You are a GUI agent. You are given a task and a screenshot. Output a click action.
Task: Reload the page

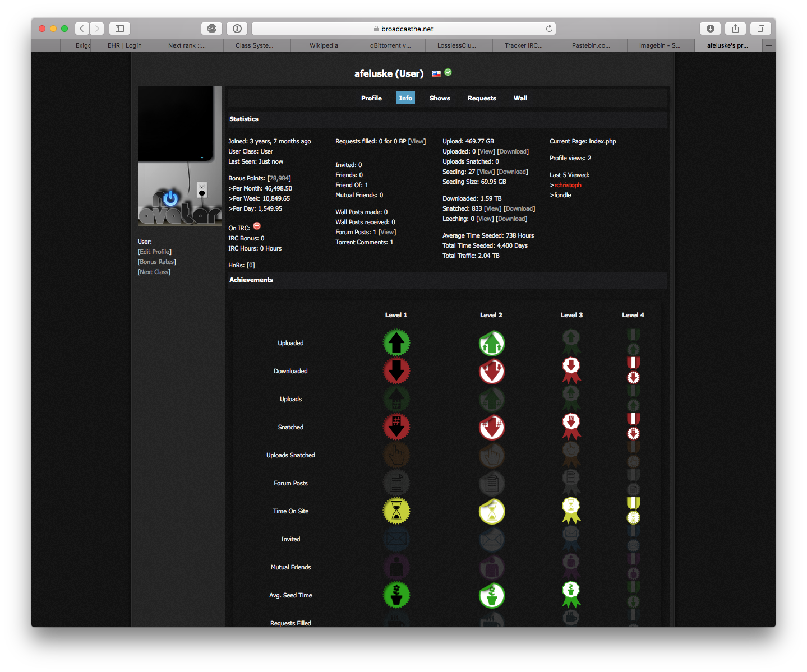click(x=549, y=29)
